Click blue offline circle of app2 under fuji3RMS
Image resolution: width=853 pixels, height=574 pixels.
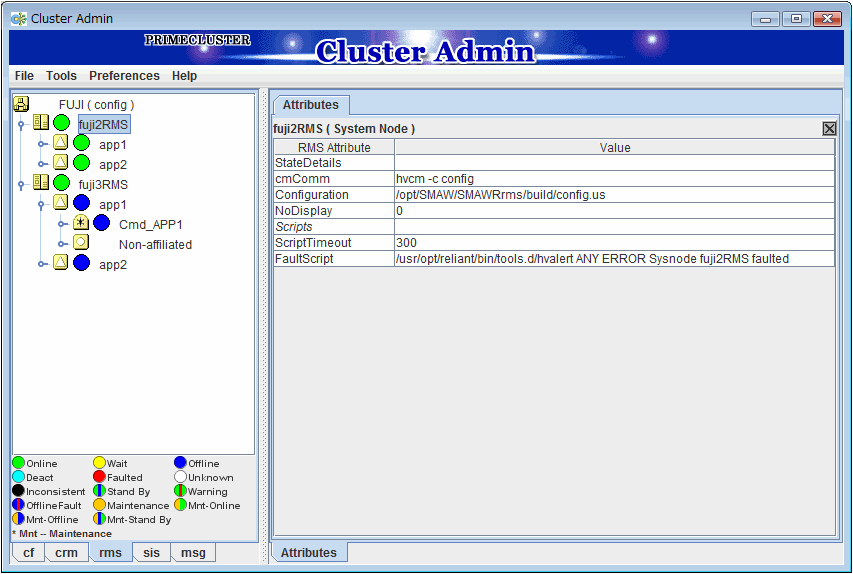(x=82, y=263)
